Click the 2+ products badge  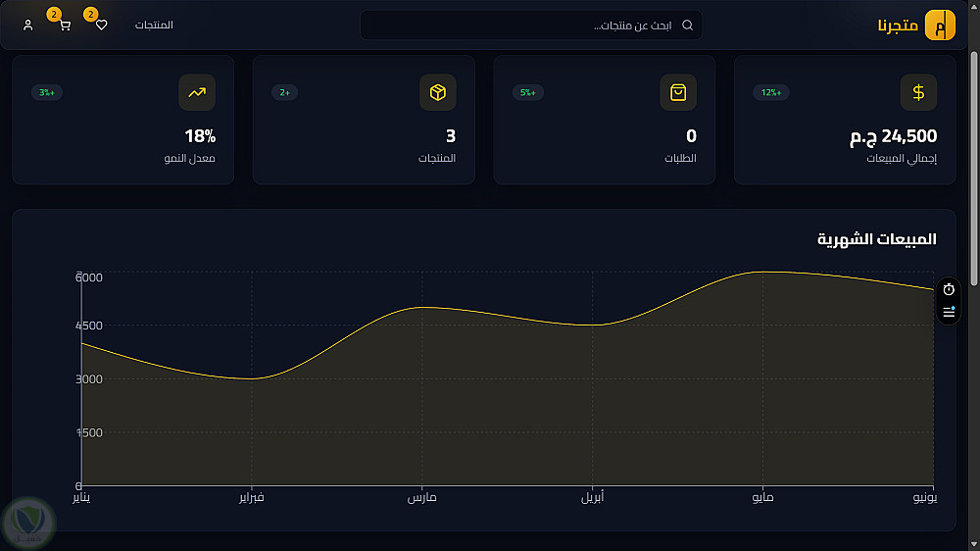pyautogui.click(x=284, y=92)
